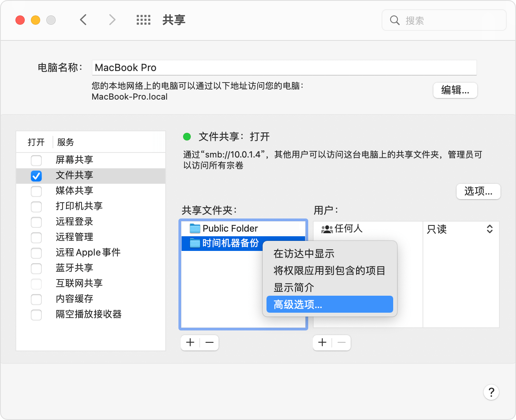Choose 在访达中显示 from context menu

click(x=330, y=254)
